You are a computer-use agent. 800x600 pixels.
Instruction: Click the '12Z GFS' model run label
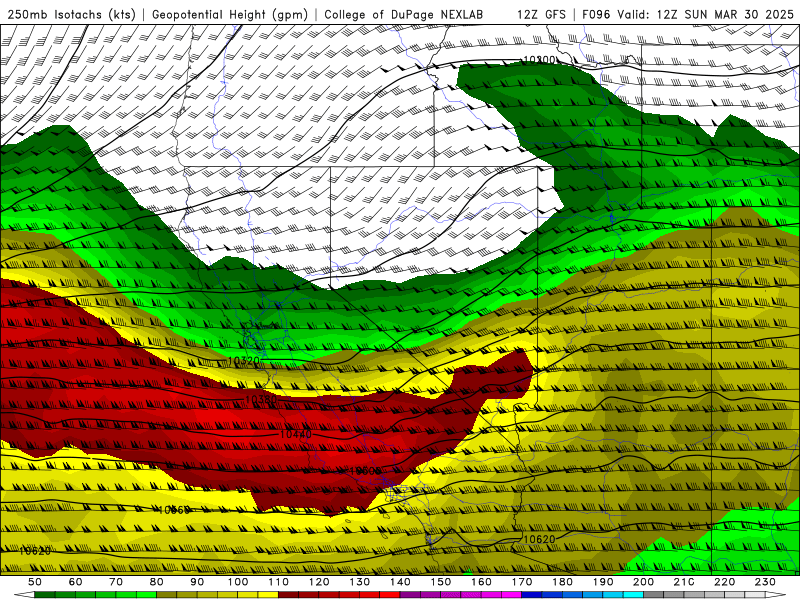pyautogui.click(x=541, y=15)
